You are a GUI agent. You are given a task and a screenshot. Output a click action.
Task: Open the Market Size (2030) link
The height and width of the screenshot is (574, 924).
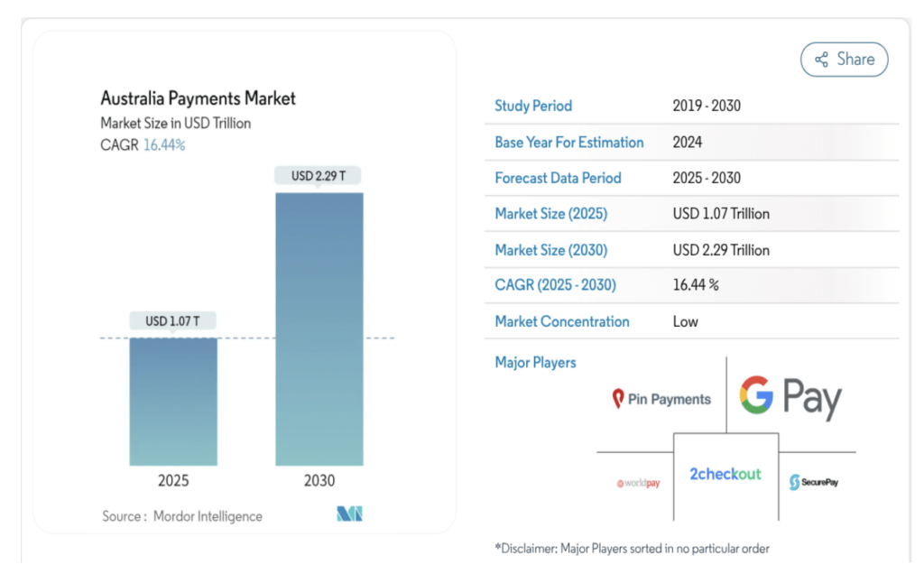tap(550, 250)
